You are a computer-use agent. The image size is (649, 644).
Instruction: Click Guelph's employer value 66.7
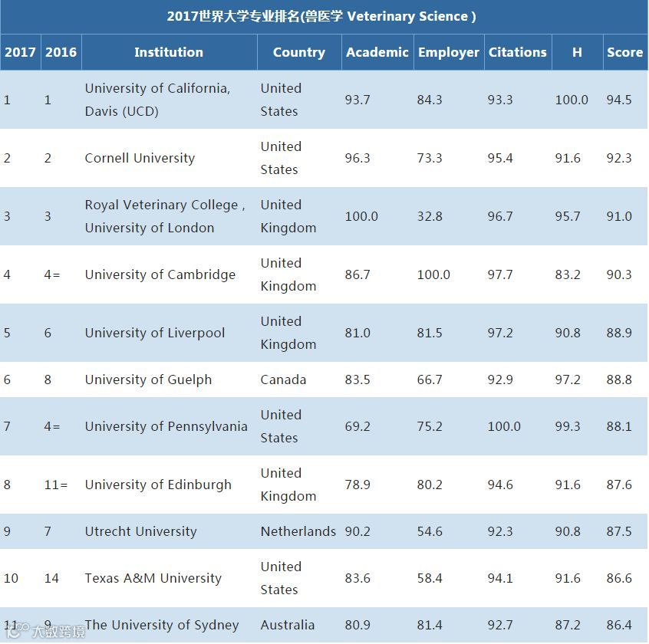pyautogui.click(x=430, y=379)
